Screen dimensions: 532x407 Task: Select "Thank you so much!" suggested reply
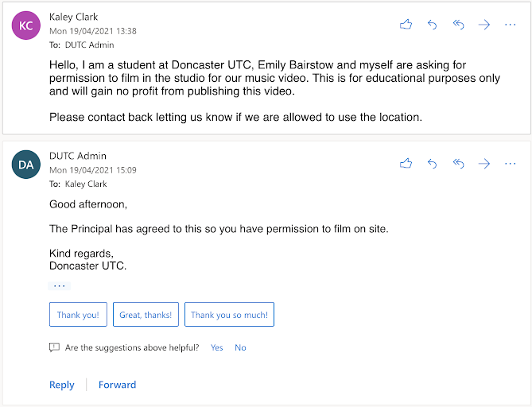tap(229, 315)
